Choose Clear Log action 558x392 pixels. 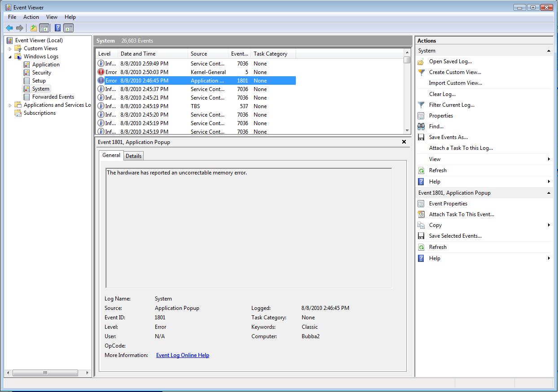[442, 94]
